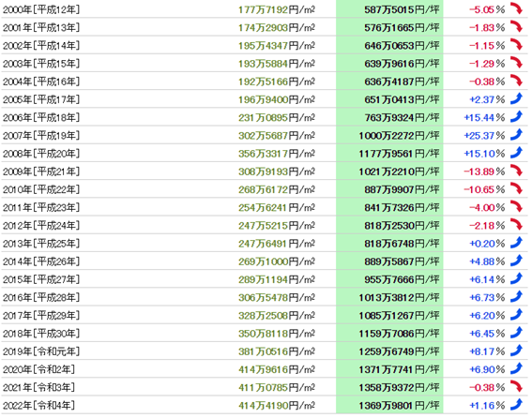Click blue up arrow beside +15.44%
The width and height of the screenshot is (532, 418).
[516, 116]
